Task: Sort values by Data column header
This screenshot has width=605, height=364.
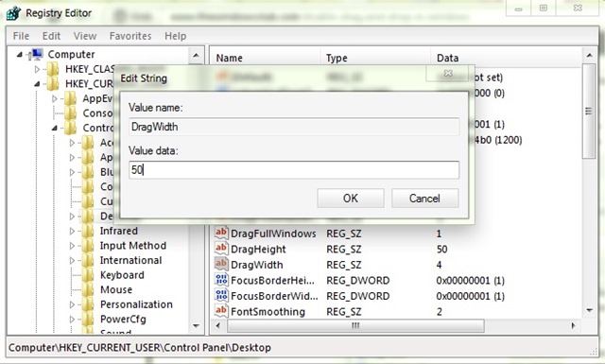Action: click(506, 58)
